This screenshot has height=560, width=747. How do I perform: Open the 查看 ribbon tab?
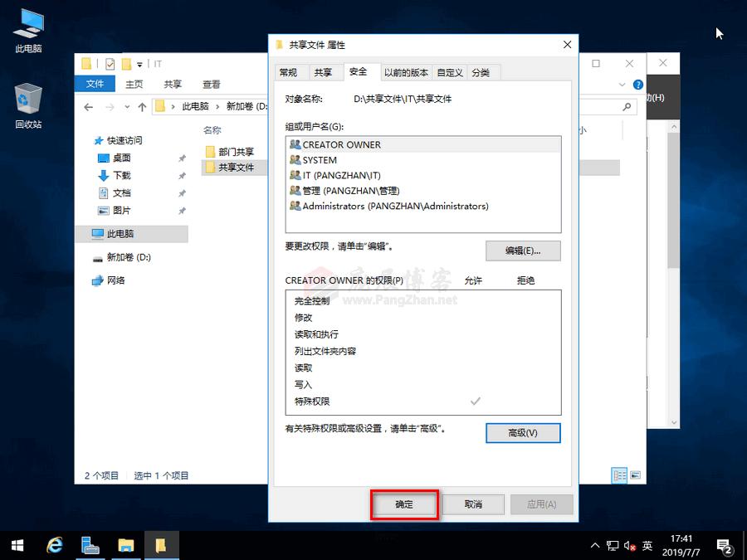(x=210, y=84)
